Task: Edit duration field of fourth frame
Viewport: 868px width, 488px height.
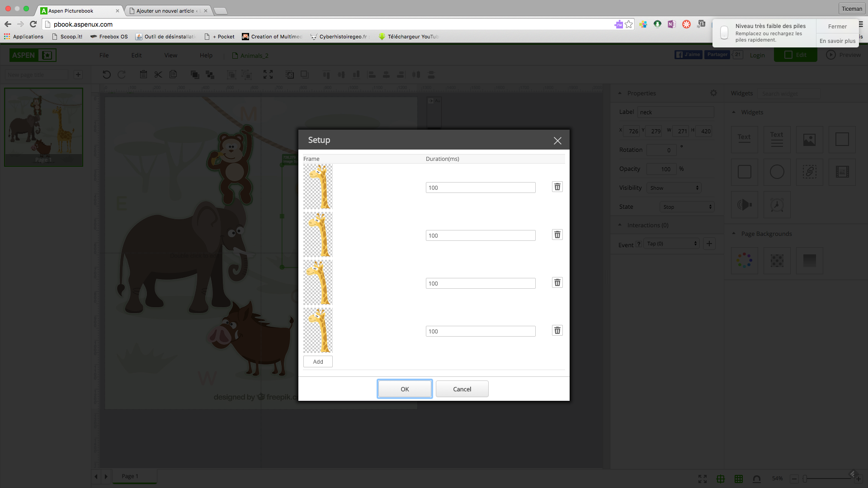Action: 481,331
